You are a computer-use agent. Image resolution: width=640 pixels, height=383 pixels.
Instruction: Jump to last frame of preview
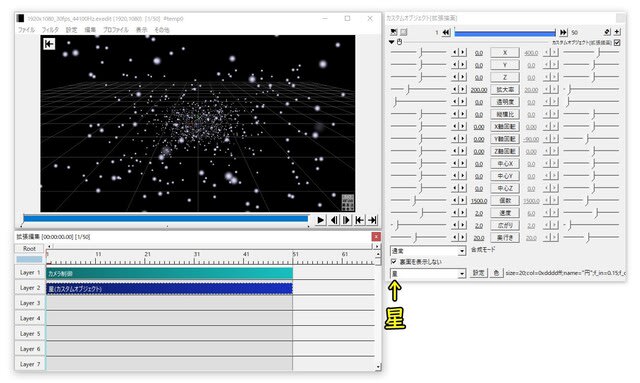pyautogui.click(x=372, y=220)
